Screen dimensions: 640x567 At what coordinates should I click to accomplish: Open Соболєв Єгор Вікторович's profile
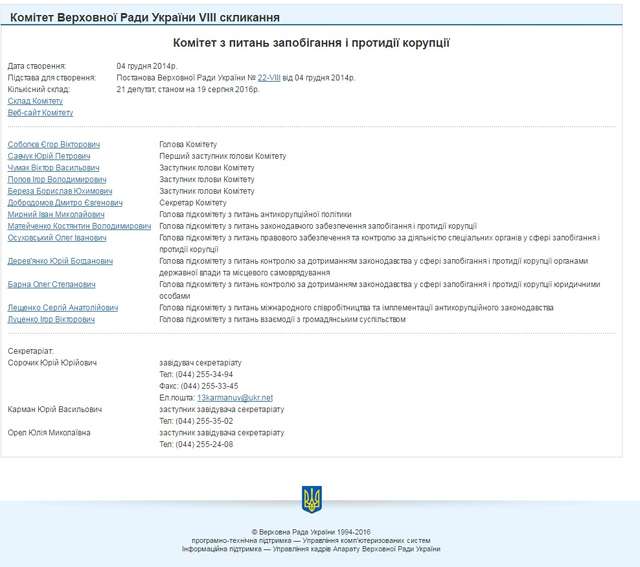coord(54,145)
